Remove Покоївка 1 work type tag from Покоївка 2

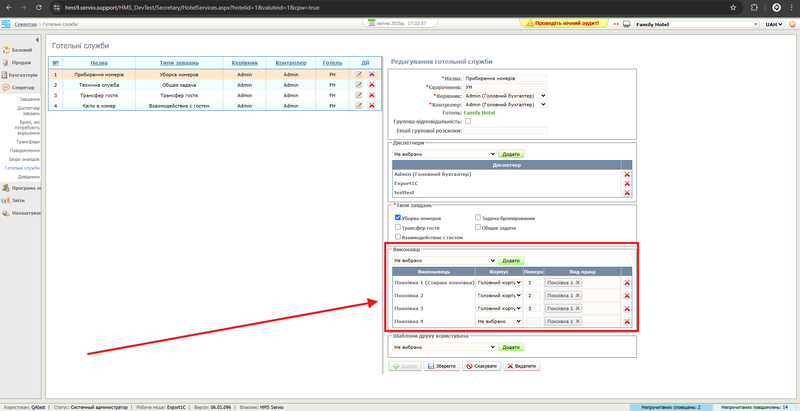578,296
